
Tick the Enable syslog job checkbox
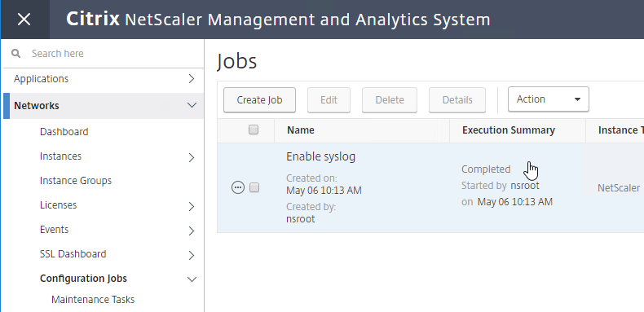coord(254,187)
